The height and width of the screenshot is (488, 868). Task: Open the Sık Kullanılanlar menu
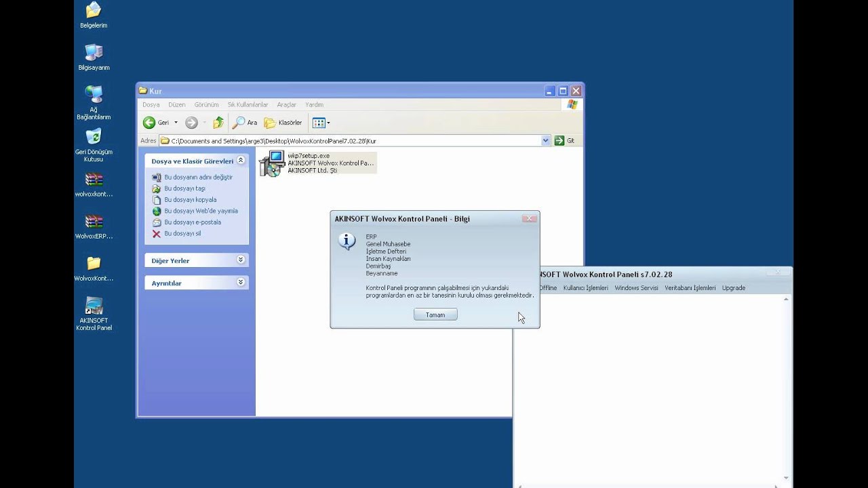(248, 105)
